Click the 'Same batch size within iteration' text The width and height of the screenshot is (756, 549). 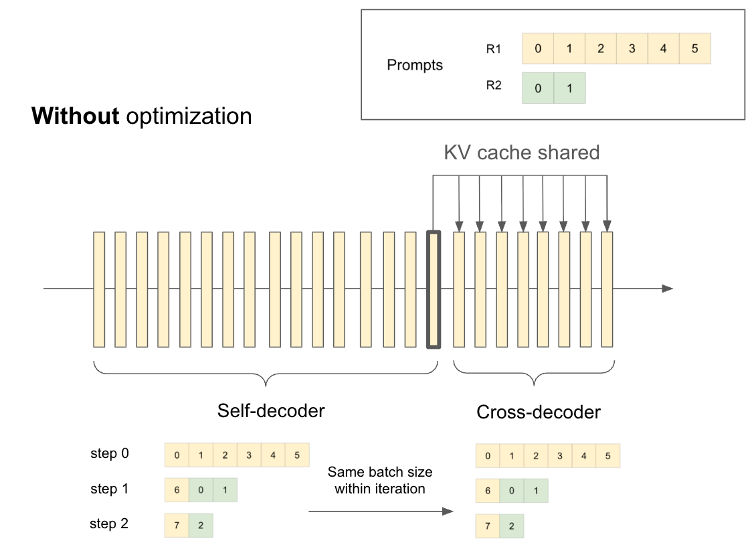[x=380, y=481]
